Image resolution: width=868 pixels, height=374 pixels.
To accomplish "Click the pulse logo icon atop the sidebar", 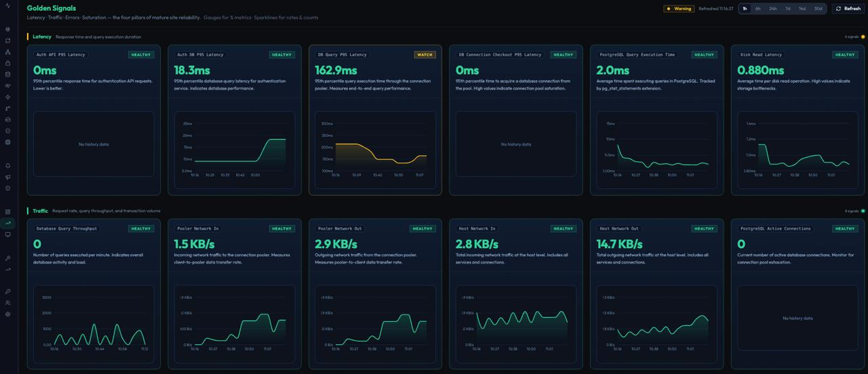I will 8,5.
